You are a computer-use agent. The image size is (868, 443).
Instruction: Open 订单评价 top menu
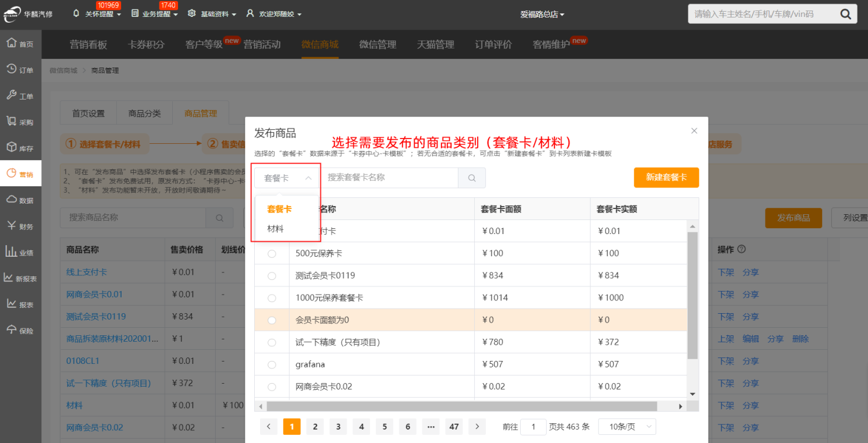pyautogui.click(x=493, y=44)
